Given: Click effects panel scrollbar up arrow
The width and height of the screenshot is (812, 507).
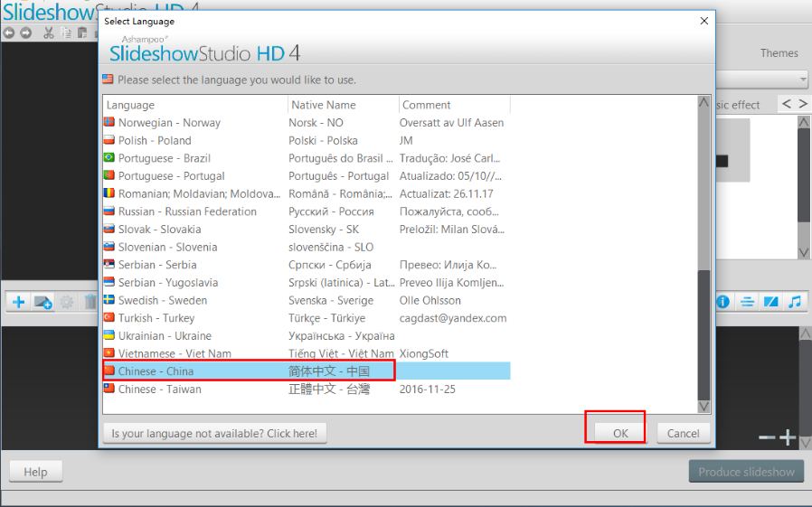Looking at the screenshot, I should point(803,122).
